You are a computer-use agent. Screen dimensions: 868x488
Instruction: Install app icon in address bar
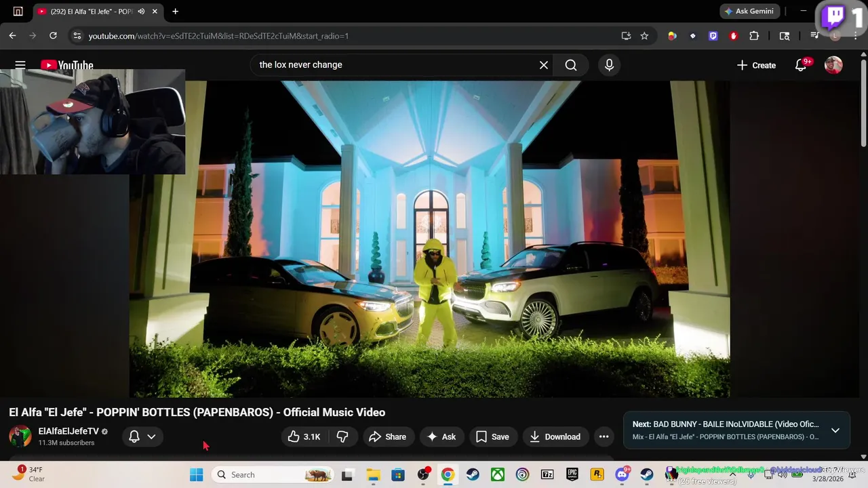626,36
